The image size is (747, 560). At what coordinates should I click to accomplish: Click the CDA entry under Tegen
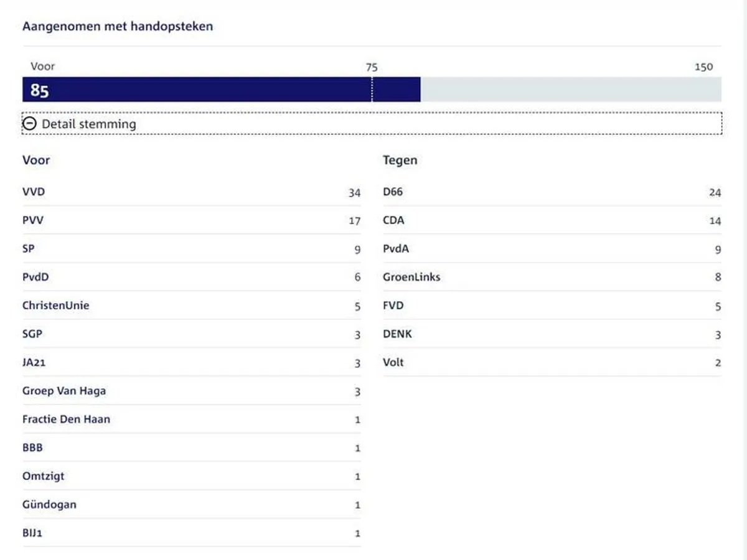pyautogui.click(x=393, y=220)
